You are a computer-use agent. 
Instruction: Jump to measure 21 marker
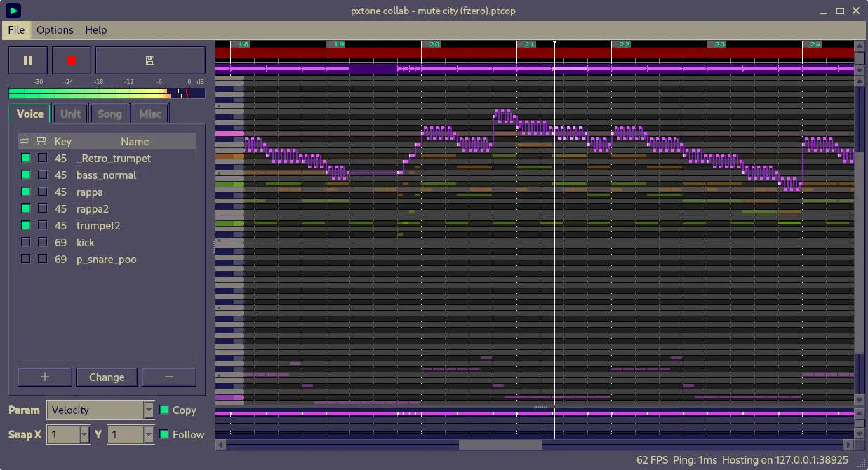(x=530, y=43)
